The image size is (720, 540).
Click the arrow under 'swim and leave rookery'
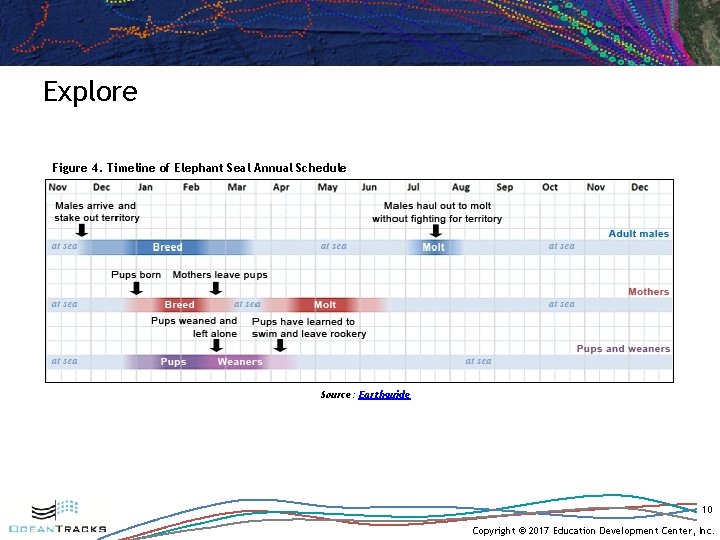[280, 345]
